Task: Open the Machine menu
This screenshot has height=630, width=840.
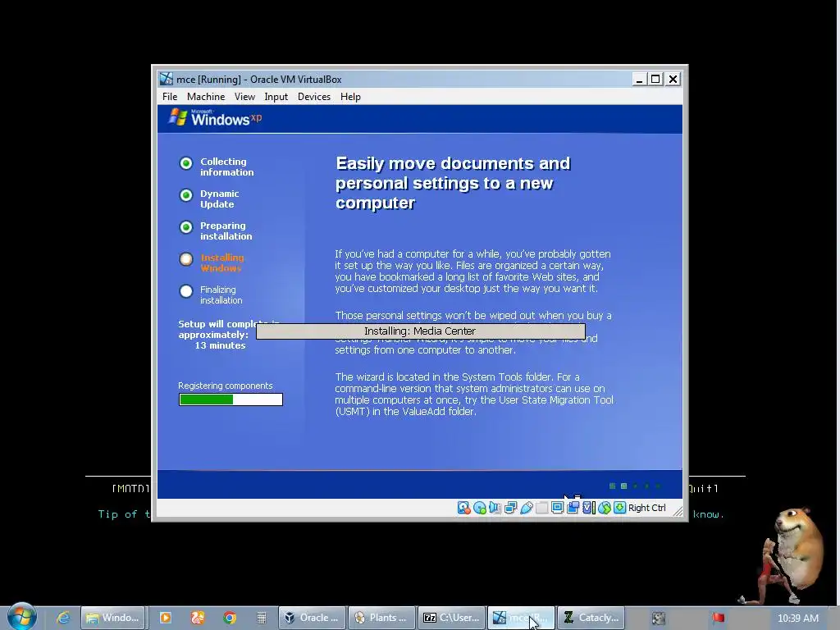Action: [x=206, y=97]
